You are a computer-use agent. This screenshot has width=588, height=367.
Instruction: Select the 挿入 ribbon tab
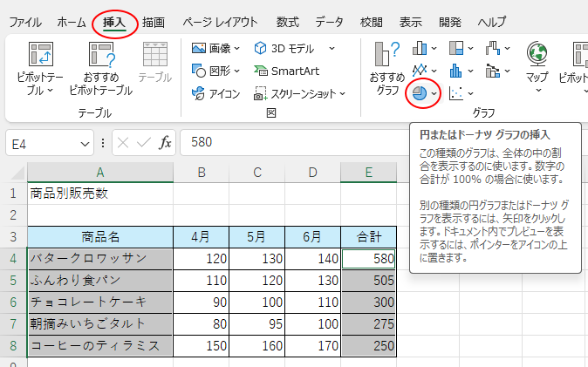click(x=114, y=23)
